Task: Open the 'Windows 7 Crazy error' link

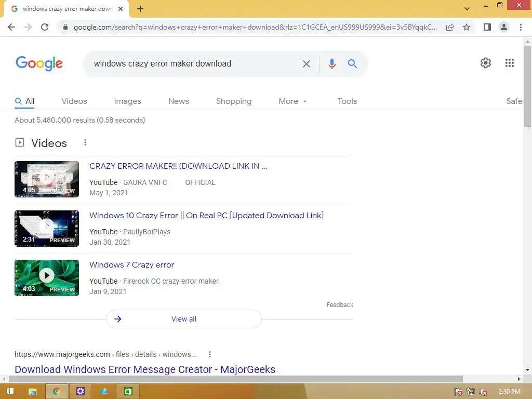Action: coord(131,264)
